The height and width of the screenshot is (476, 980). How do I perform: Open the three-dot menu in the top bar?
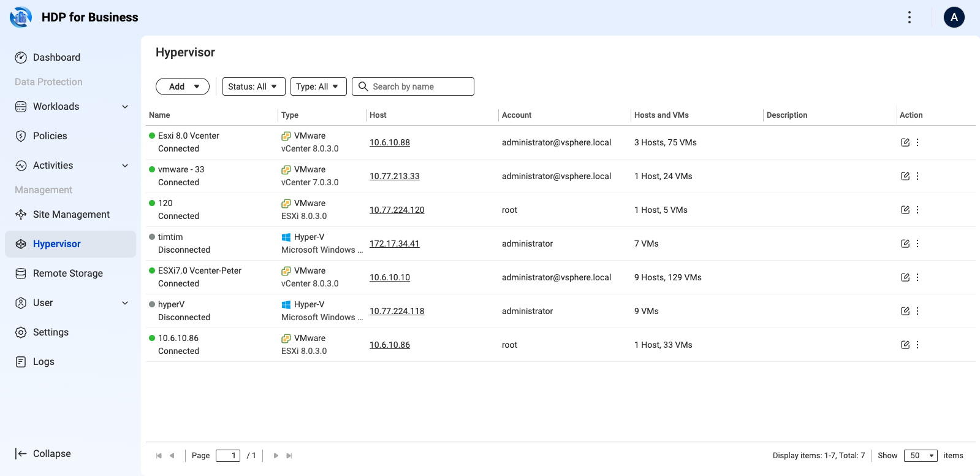tap(910, 17)
